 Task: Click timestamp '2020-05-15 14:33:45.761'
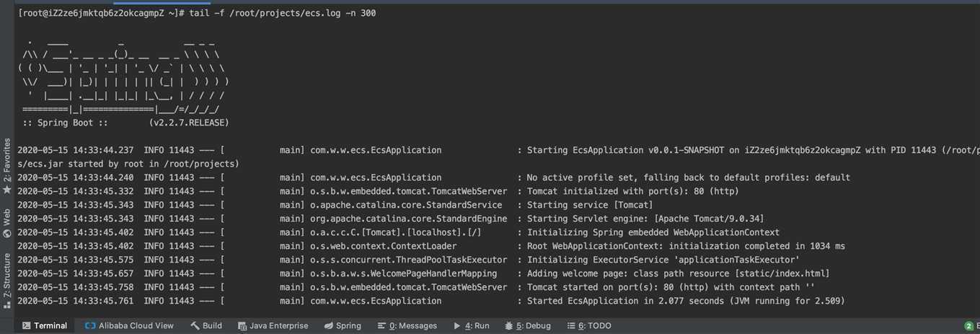[76, 301]
